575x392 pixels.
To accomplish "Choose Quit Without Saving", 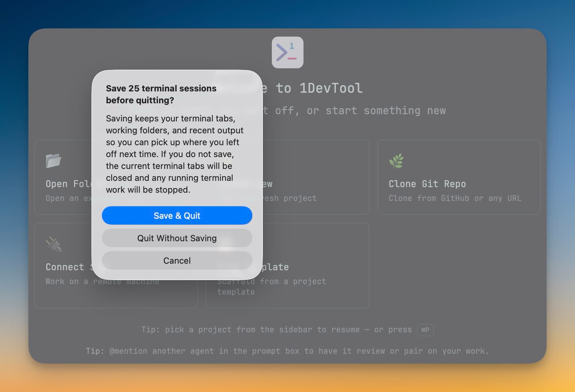I will 177,238.
